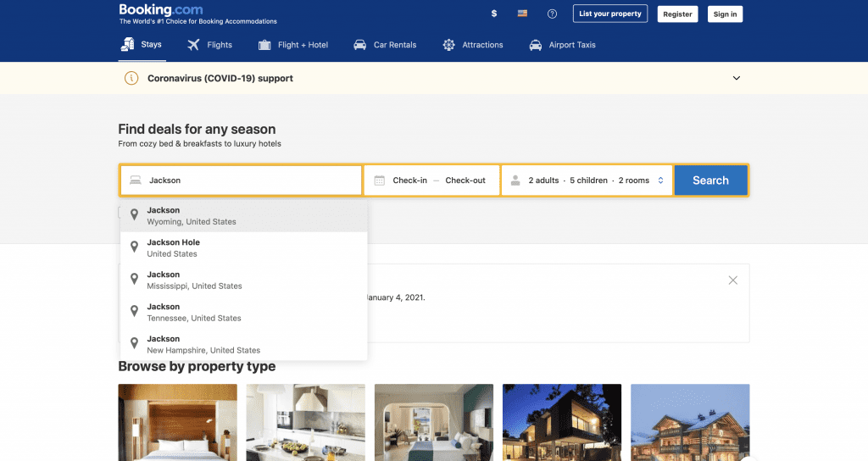This screenshot has width=868, height=461.
Task: Click the Attractions ferris wheel icon
Action: click(x=449, y=45)
